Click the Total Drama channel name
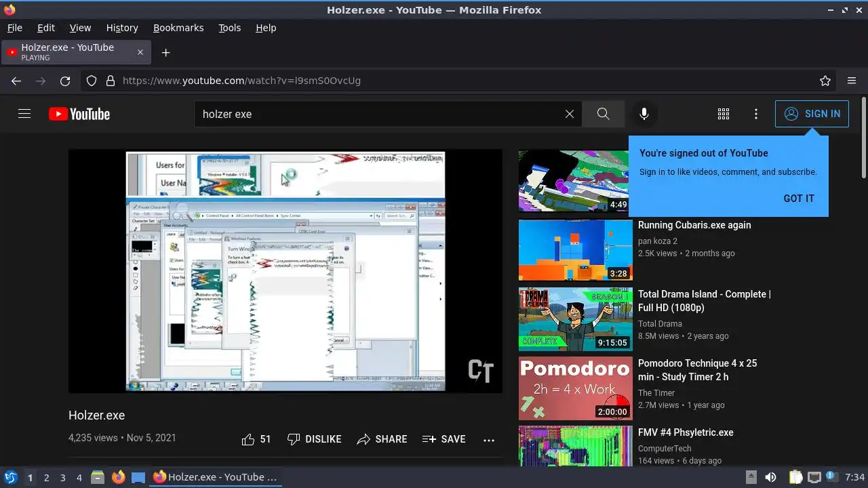868x488 pixels. (660, 323)
